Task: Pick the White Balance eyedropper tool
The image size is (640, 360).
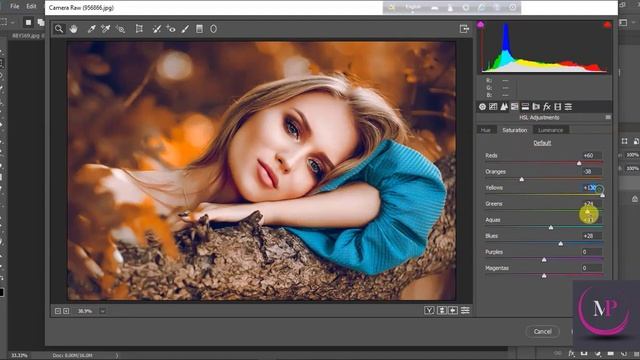Action: (x=91, y=29)
